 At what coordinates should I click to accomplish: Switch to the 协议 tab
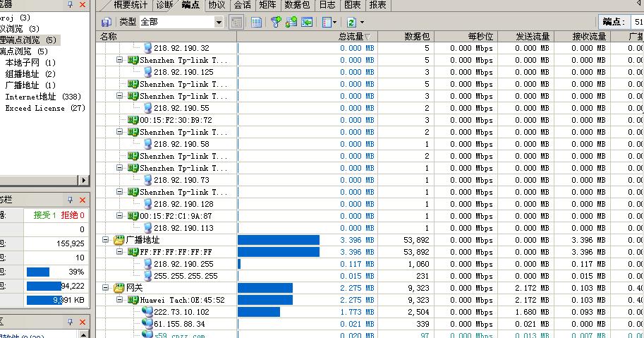pos(216,5)
